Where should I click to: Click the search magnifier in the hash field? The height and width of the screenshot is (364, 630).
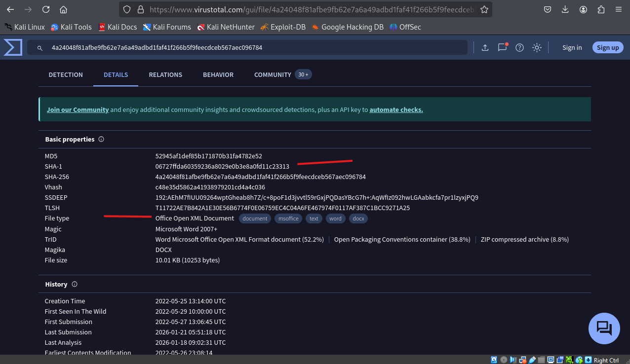(x=40, y=48)
